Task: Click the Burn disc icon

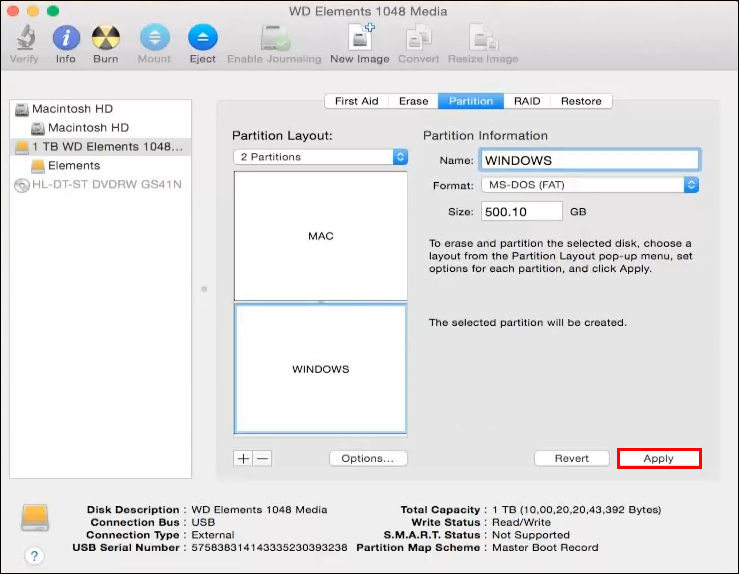Action: 106,39
